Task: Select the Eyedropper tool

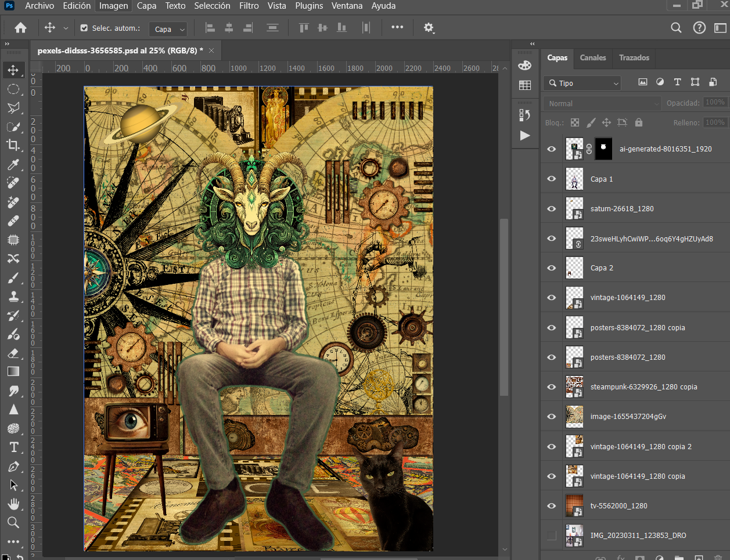Action: point(13,164)
